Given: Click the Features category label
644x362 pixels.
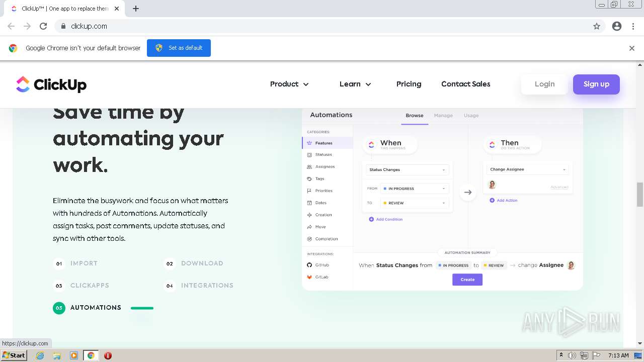Looking at the screenshot, I should (x=324, y=143).
